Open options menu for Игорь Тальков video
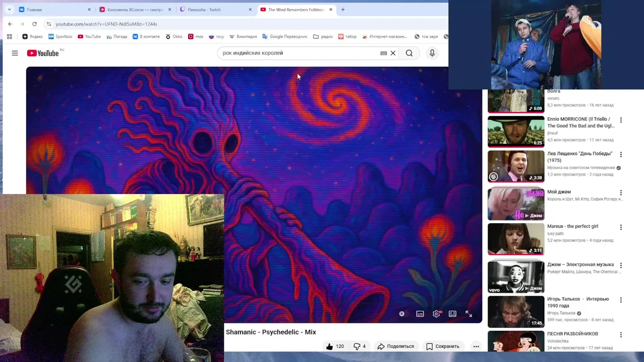The height and width of the screenshot is (362, 644). click(x=621, y=300)
